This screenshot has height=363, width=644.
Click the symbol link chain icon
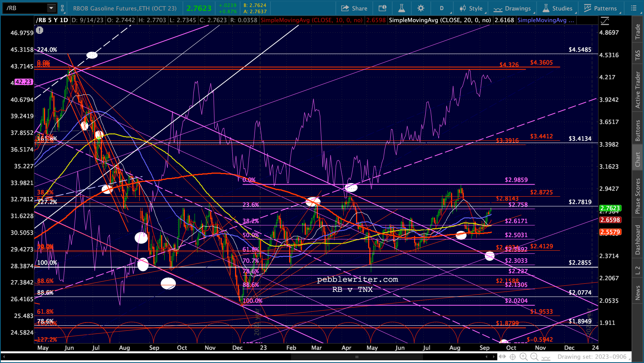click(63, 8)
